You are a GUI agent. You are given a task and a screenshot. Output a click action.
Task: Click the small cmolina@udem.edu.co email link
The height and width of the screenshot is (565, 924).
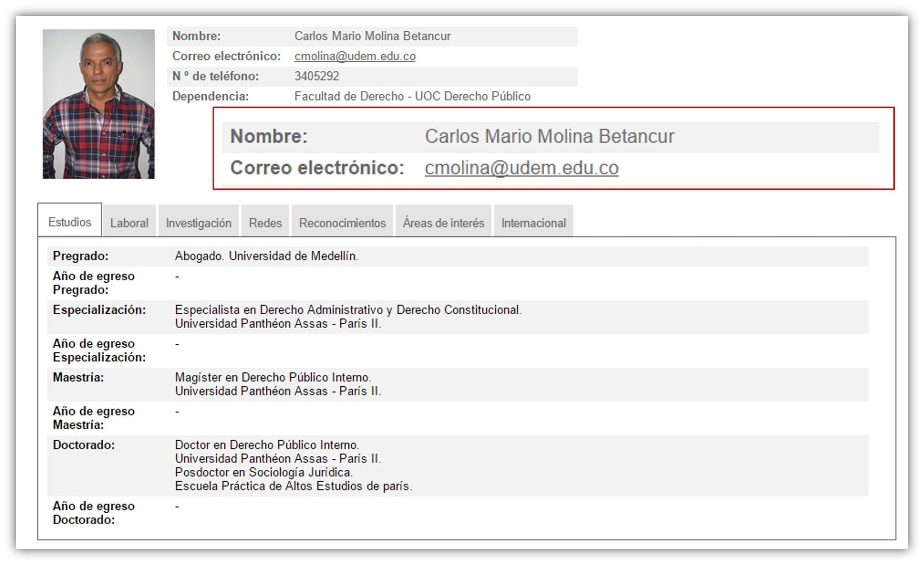pyautogui.click(x=355, y=56)
